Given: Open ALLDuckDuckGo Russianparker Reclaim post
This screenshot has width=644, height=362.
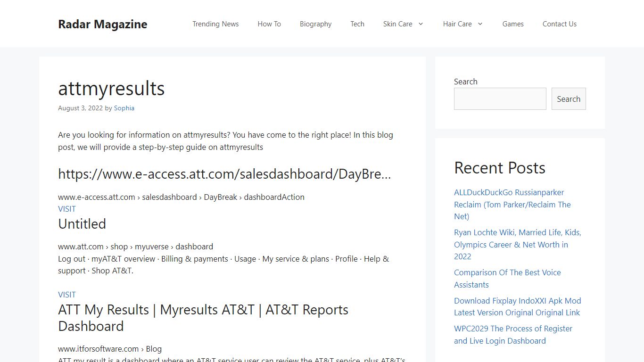Looking at the screenshot, I should point(512,205).
